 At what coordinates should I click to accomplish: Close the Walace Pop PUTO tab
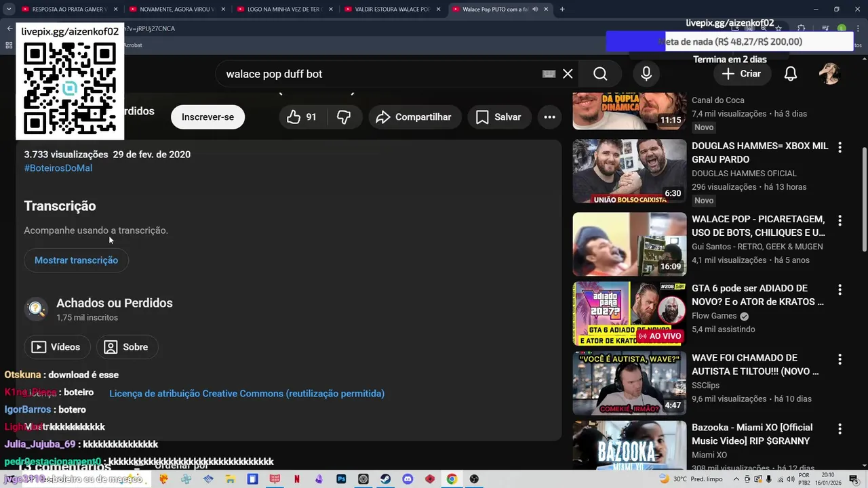pyautogui.click(x=546, y=9)
